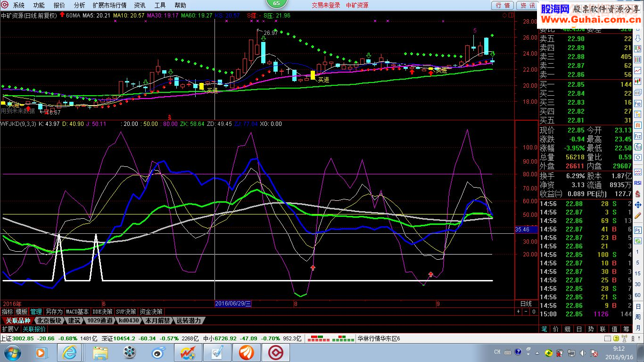
Task: Select the 笔 tab under tick list
Action: point(544,329)
